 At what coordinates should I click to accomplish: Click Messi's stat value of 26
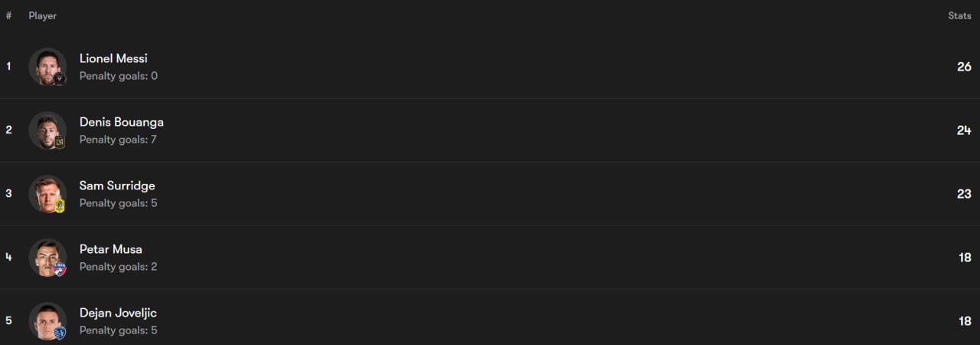point(964,67)
